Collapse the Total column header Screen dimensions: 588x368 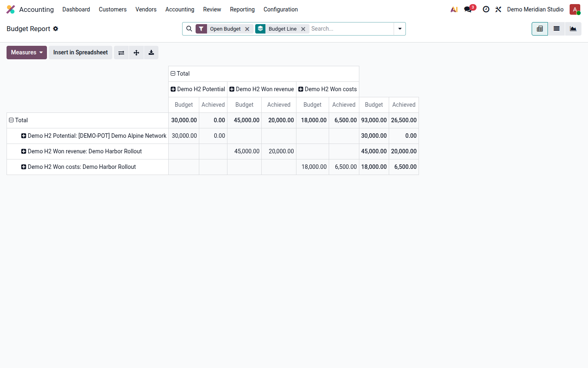[264, 74]
